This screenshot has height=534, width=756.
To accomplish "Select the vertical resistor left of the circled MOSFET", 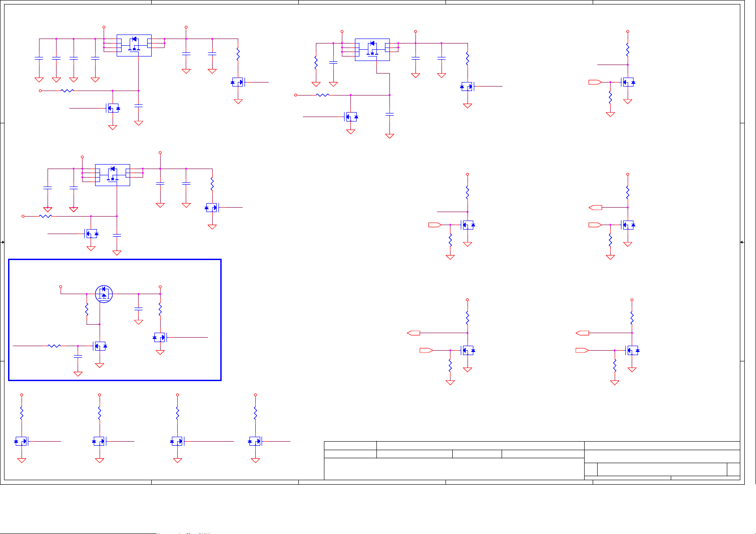I will click(87, 309).
